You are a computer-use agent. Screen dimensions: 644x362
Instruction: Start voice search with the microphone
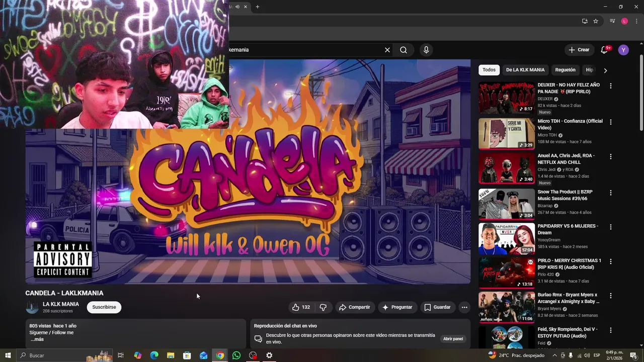426,50
